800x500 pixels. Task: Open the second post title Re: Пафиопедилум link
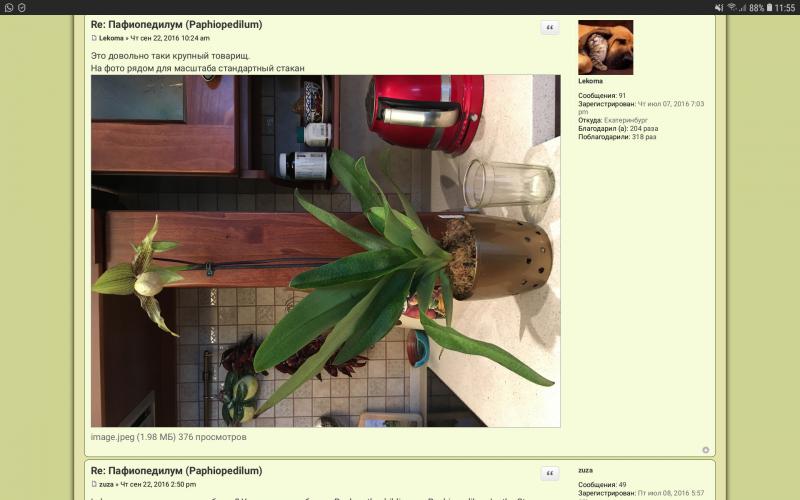pos(176,470)
